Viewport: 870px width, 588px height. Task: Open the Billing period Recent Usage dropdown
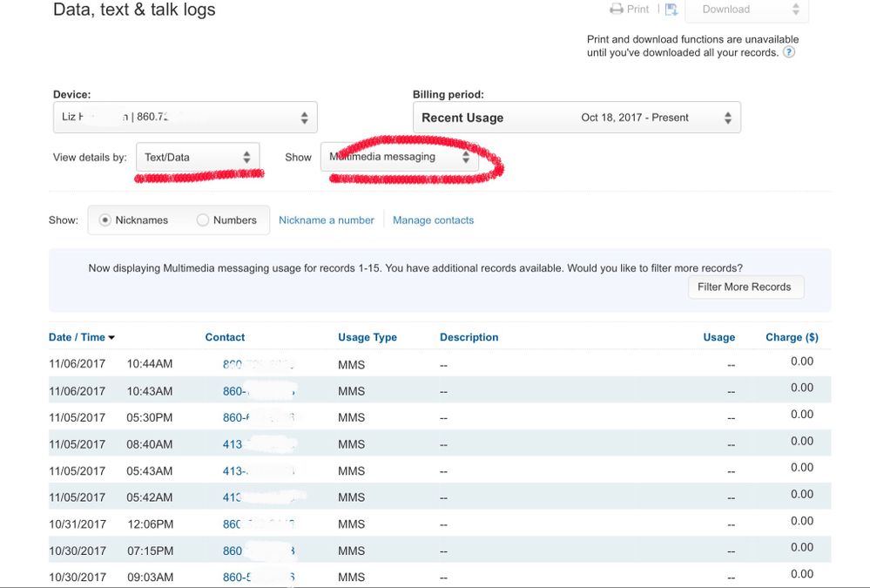point(576,118)
